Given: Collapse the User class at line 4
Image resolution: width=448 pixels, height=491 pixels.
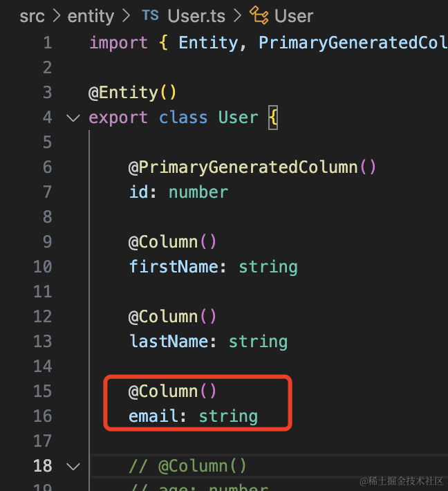Looking at the screenshot, I should [x=73, y=118].
